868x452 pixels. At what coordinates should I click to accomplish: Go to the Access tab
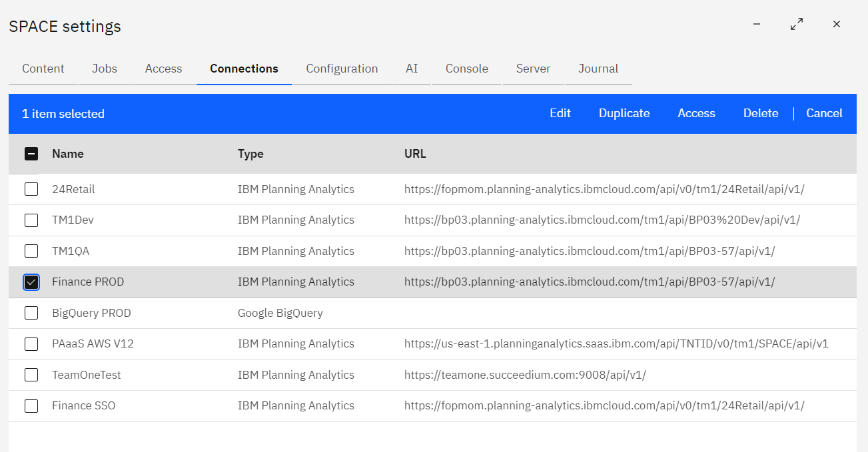tap(164, 69)
